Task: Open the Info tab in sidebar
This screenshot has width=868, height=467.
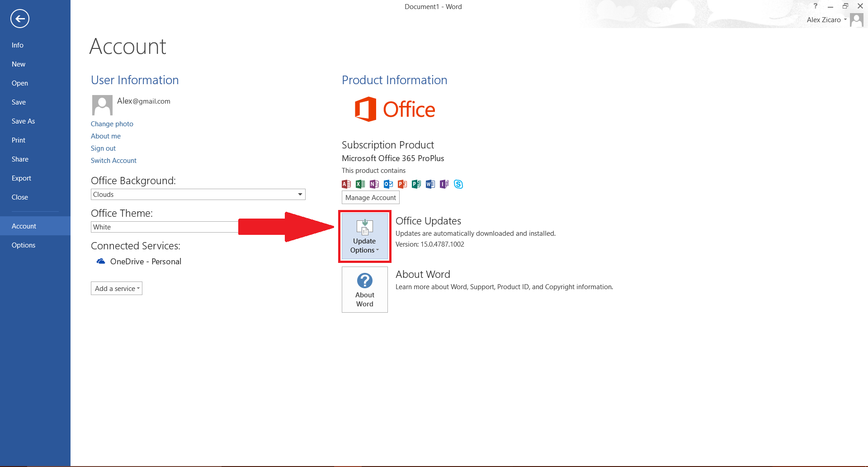Action: pos(35,45)
